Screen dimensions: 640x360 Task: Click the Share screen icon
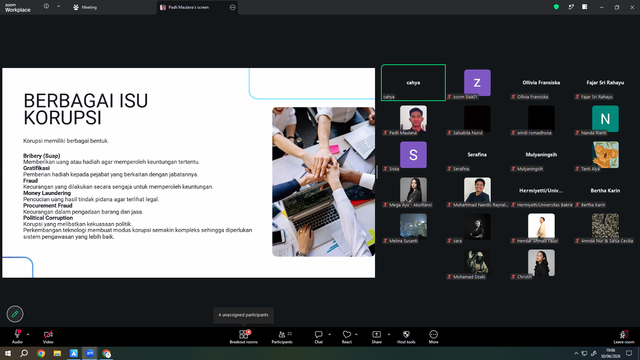[376, 334]
